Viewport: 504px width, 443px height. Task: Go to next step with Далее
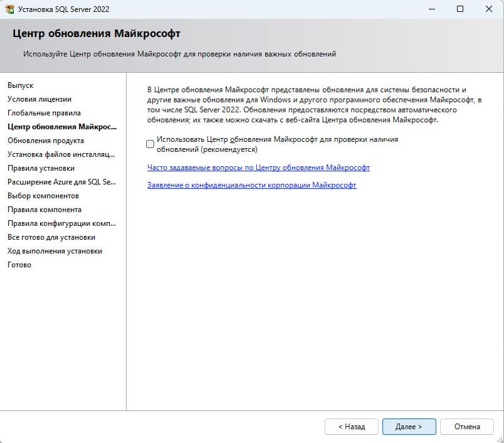[x=409, y=427]
